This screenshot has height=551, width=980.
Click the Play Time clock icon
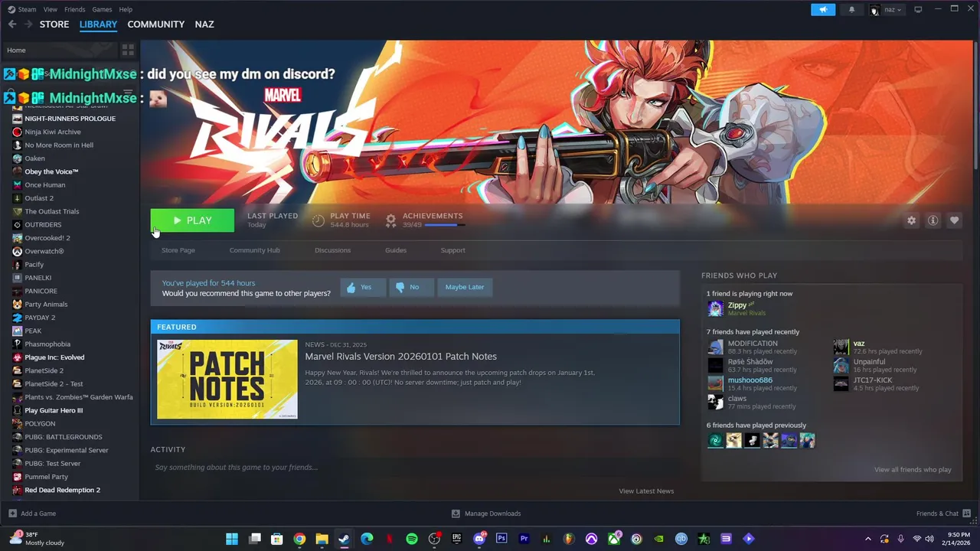[x=318, y=220]
